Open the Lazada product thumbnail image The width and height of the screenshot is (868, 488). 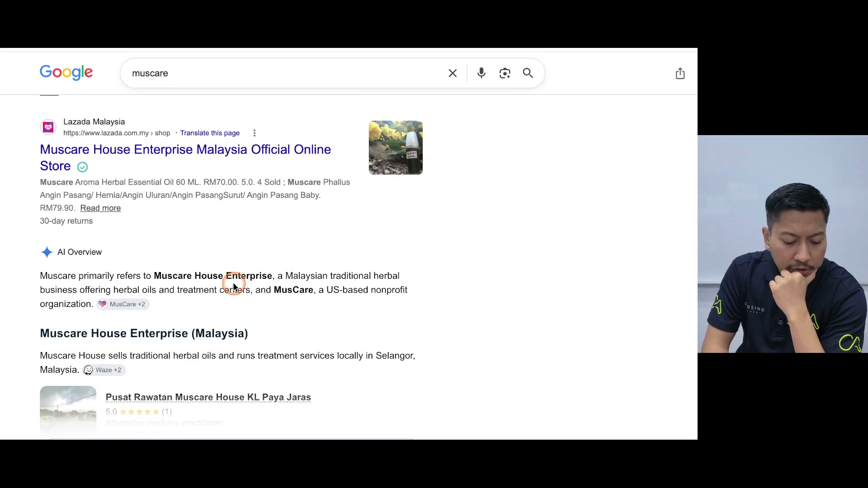tap(396, 148)
